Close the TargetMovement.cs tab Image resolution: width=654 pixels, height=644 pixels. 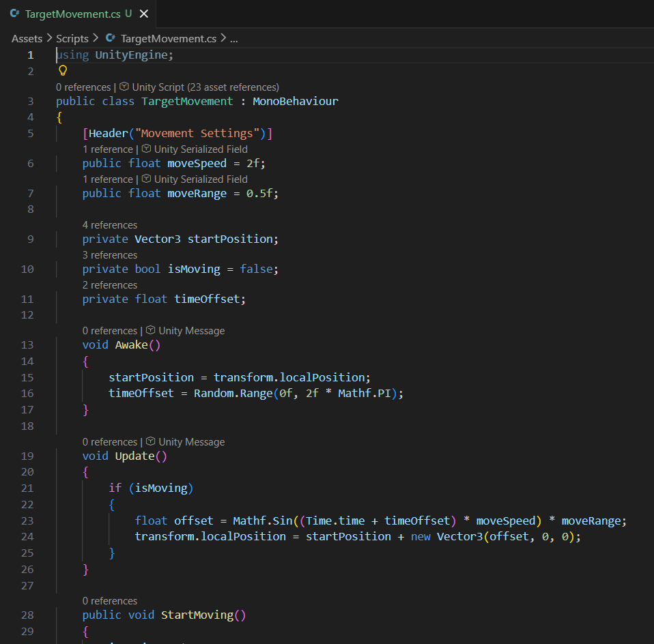coord(143,13)
